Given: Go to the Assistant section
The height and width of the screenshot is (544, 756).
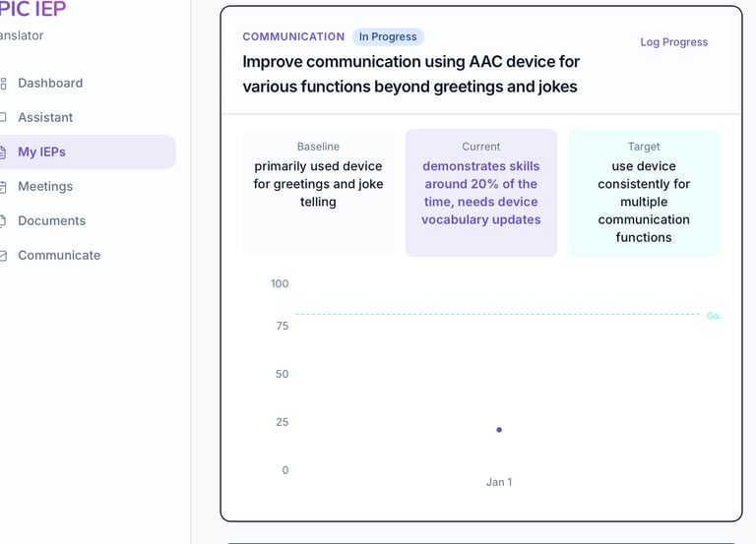Looking at the screenshot, I should pos(45,118).
